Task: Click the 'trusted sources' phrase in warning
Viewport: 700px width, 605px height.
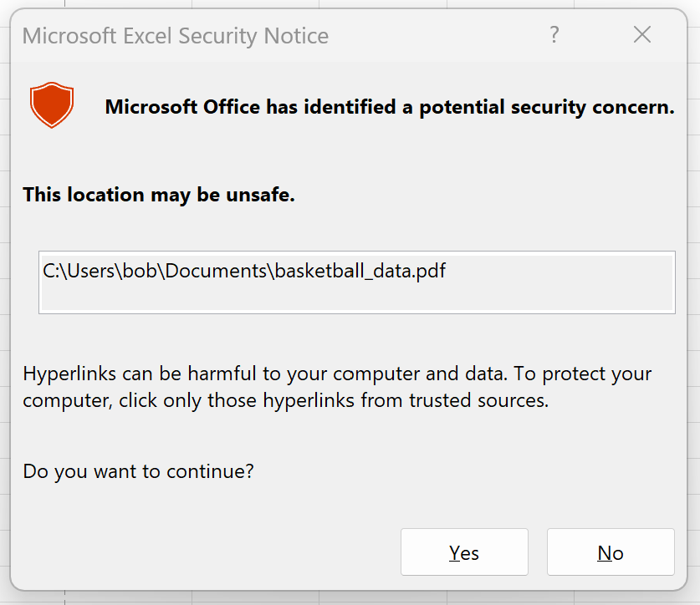Action: point(478,400)
